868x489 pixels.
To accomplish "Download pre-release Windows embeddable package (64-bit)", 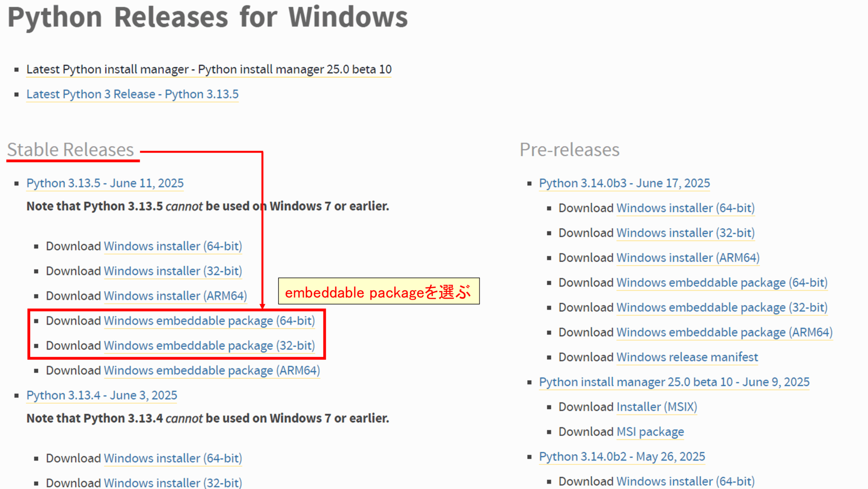I will pos(722,283).
